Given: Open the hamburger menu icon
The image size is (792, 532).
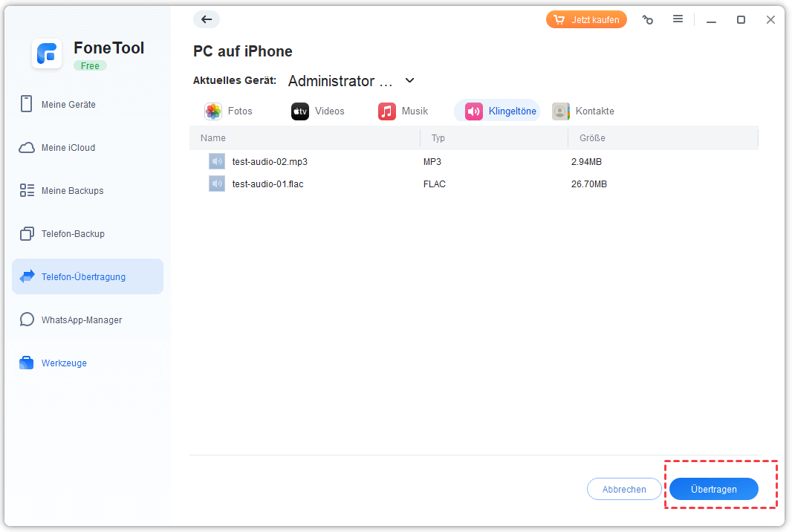Looking at the screenshot, I should (678, 19).
